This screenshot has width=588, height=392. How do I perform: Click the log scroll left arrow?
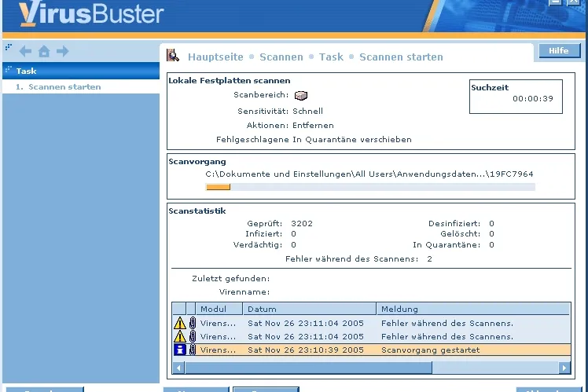[x=179, y=368]
